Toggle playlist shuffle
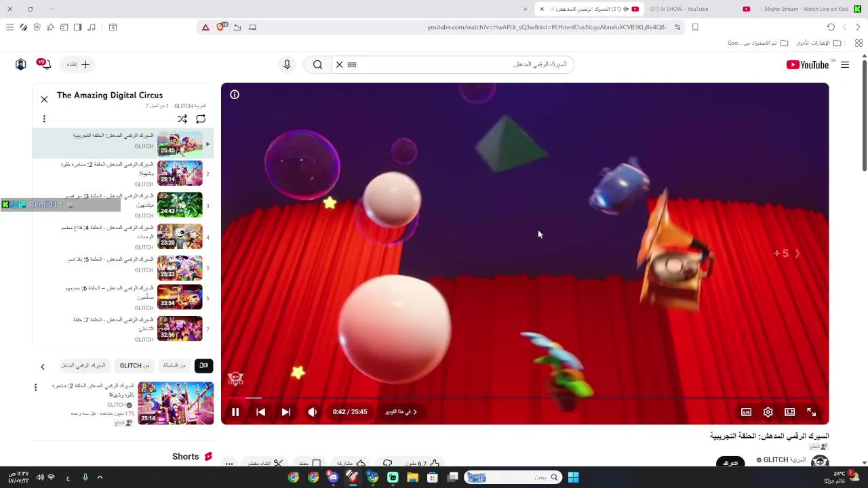Screen dimensions: 868x488 click(182, 119)
